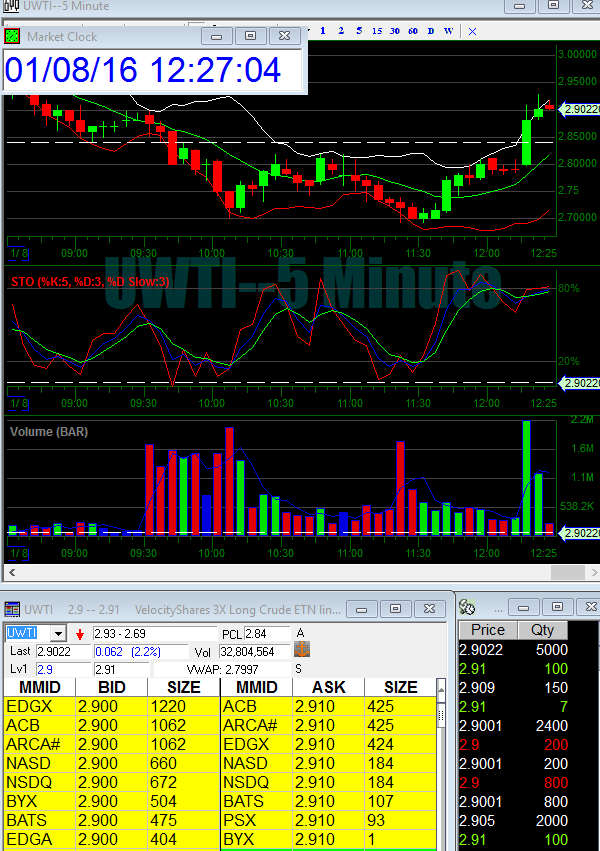600x851 pixels.
Task: Click the Qty column header
Action: coord(542,630)
